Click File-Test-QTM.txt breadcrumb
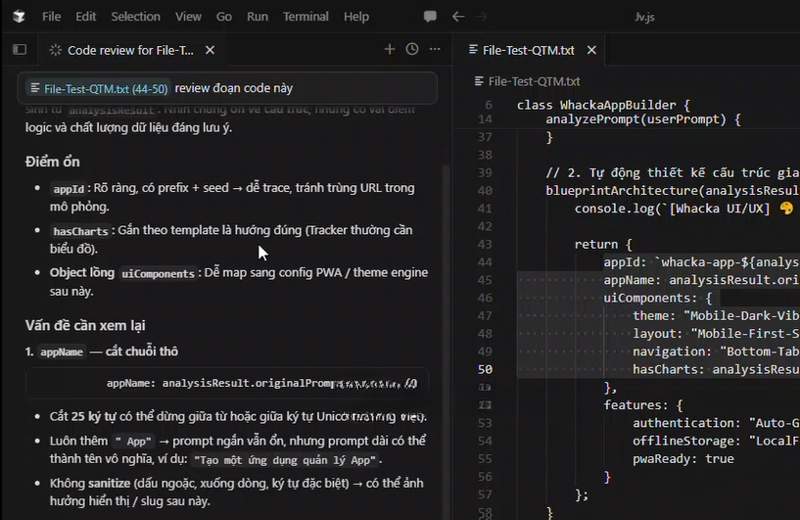The width and height of the screenshot is (800, 520). [x=534, y=81]
